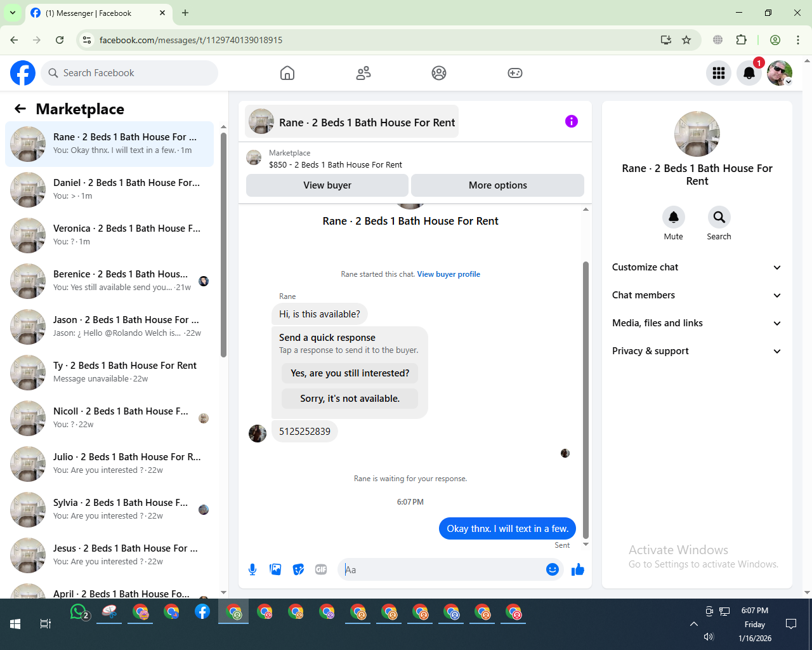This screenshot has width=812, height=650.
Task: Bookmark this page with the star icon
Action: tap(686, 40)
